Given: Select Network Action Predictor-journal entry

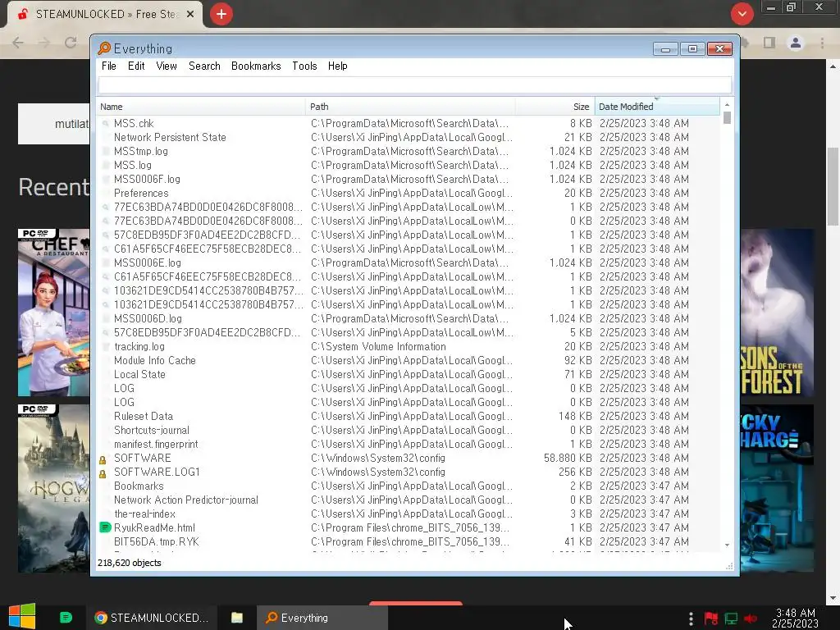Looking at the screenshot, I should coord(186,500).
